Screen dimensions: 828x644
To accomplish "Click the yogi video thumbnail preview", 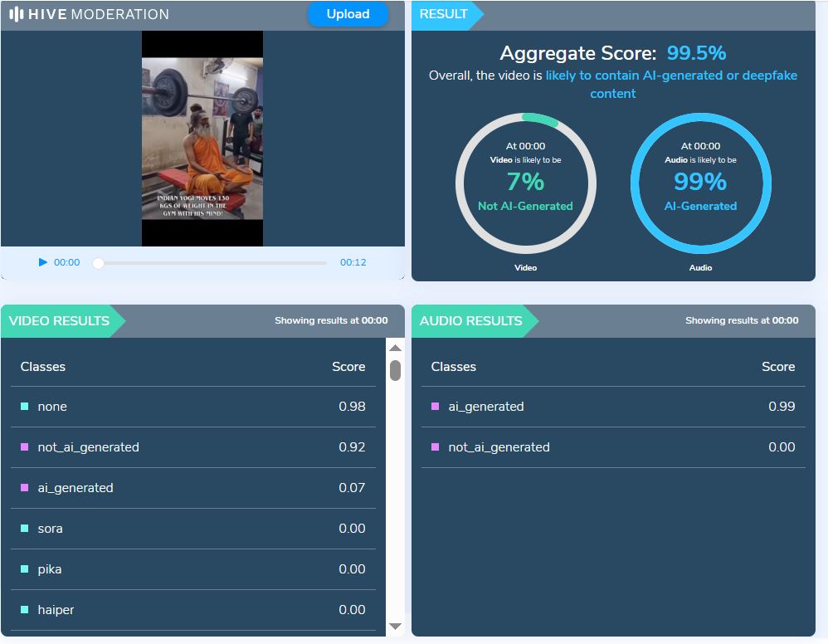I will [202, 138].
